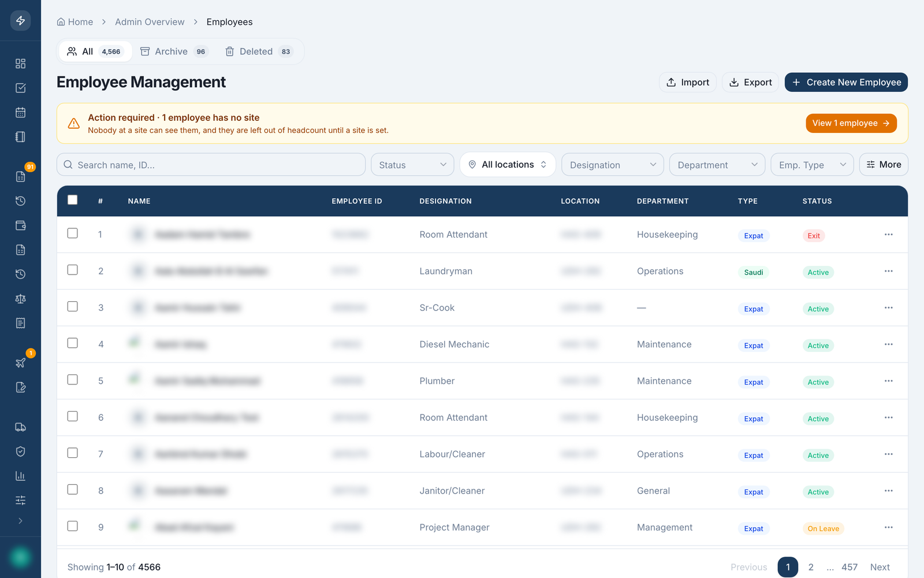The image size is (924, 578).
Task: Open row 7 three-dot actions menu
Action: tap(888, 454)
